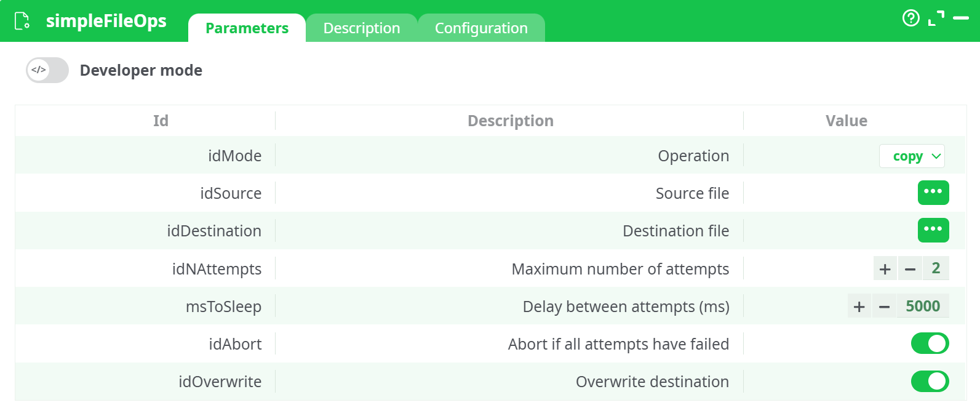This screenshot has height=413, width=980.
Task: Open the Operation dropdown showing copy
Action: click(x=912, y=156)
